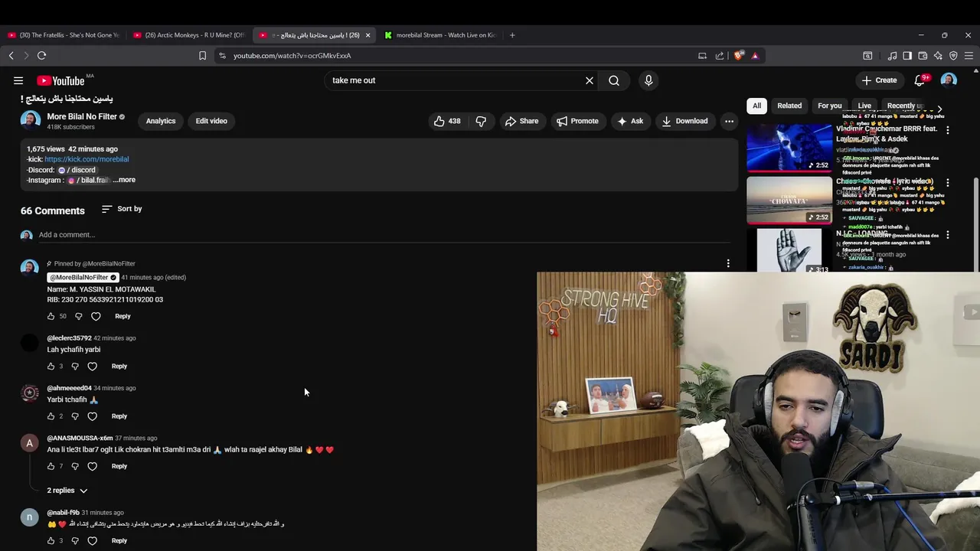Switch to The Fratellis browser tab
The width and height of the screenshot is (980, 551).
tap(63, 35)
